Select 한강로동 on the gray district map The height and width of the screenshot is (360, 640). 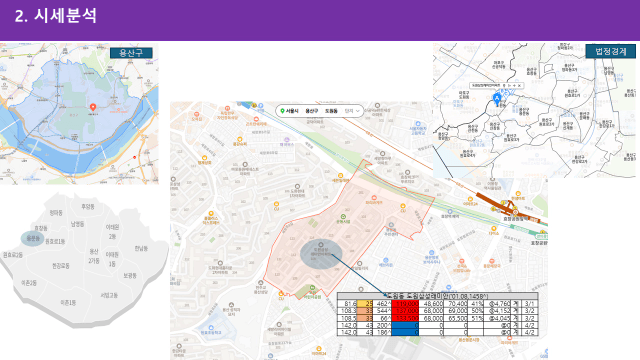[61, 266]
